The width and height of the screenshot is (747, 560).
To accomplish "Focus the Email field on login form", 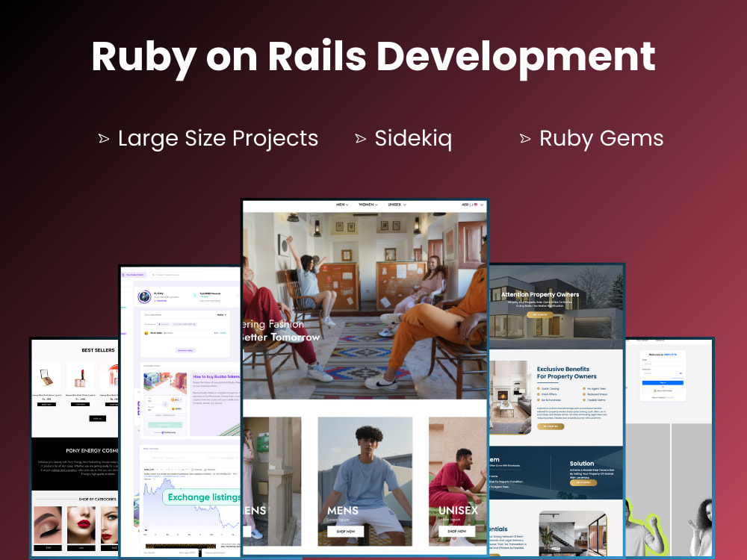I will 663,364.
